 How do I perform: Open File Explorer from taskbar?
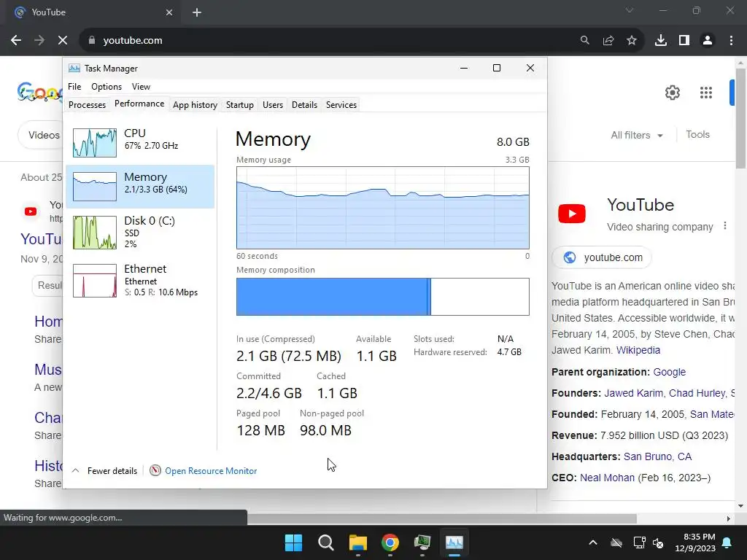(x=357, y=542)
